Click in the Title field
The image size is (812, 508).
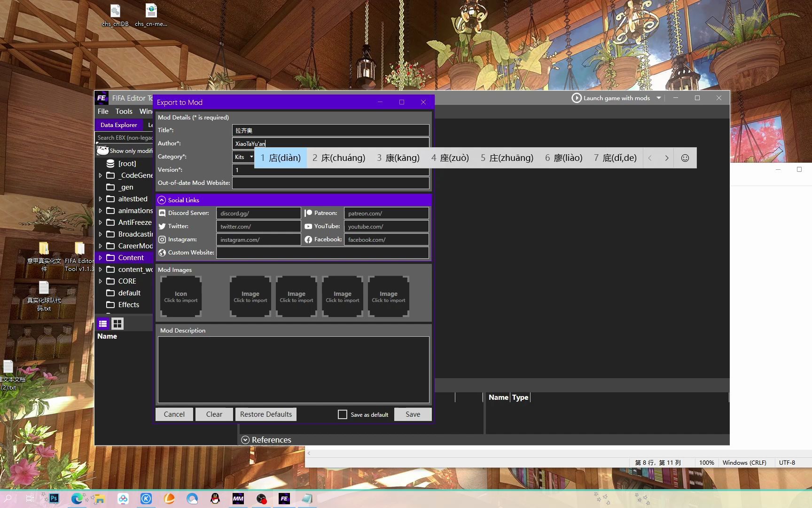coord(330,130)
